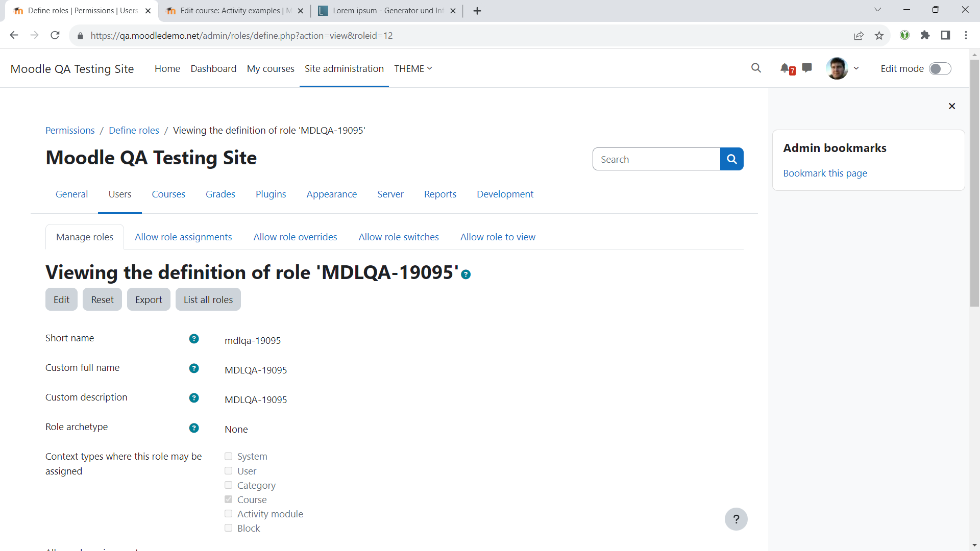
Task: Open the green browser extension icon
Action: pos(904,35)
